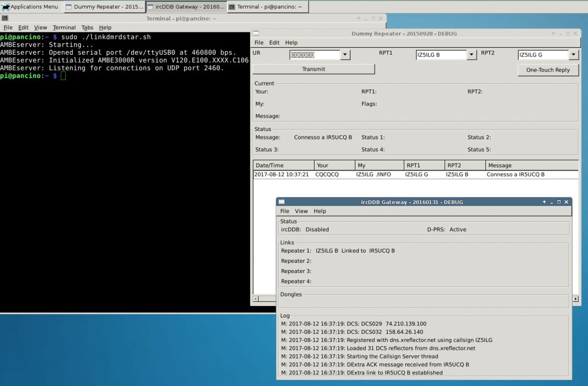Sort by My column header

click(x=379, y=165)
